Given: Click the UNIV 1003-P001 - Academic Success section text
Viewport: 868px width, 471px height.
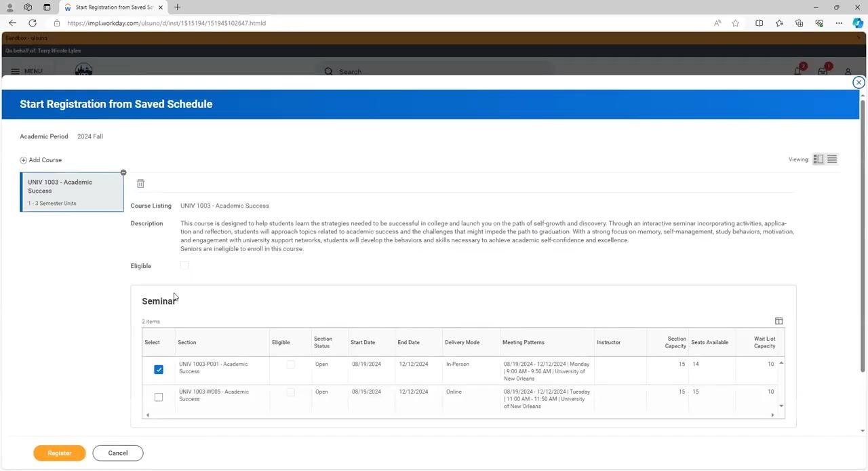Looking at the screenshot, I should coord(214,368).
